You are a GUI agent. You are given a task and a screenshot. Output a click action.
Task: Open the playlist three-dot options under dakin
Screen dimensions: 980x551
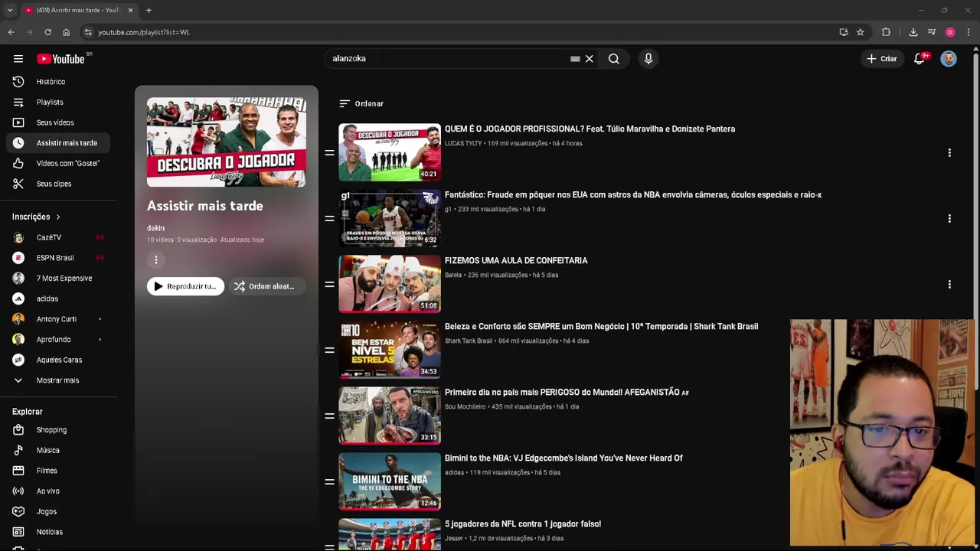coord(156,260)
